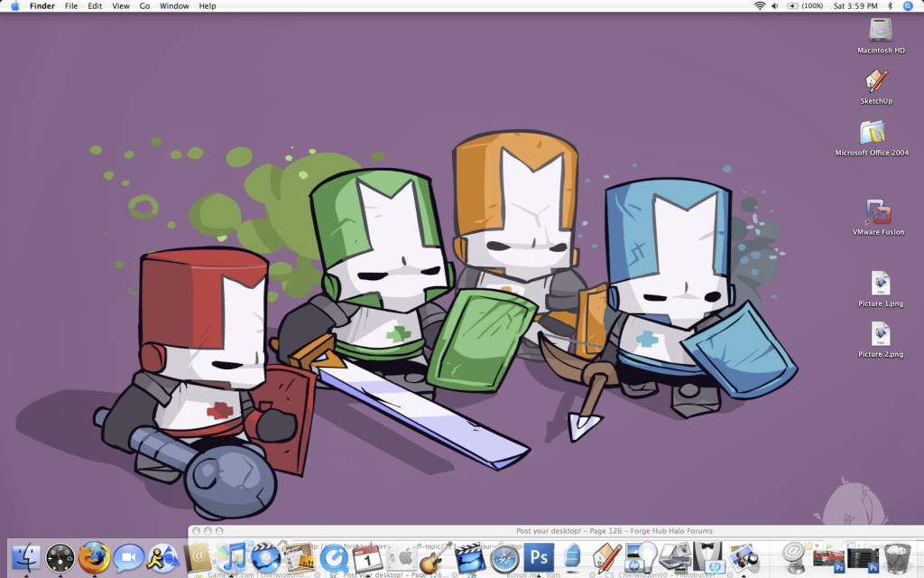
Task: Open HP lightbulb photo app in Dock
Action: (642, 558)
